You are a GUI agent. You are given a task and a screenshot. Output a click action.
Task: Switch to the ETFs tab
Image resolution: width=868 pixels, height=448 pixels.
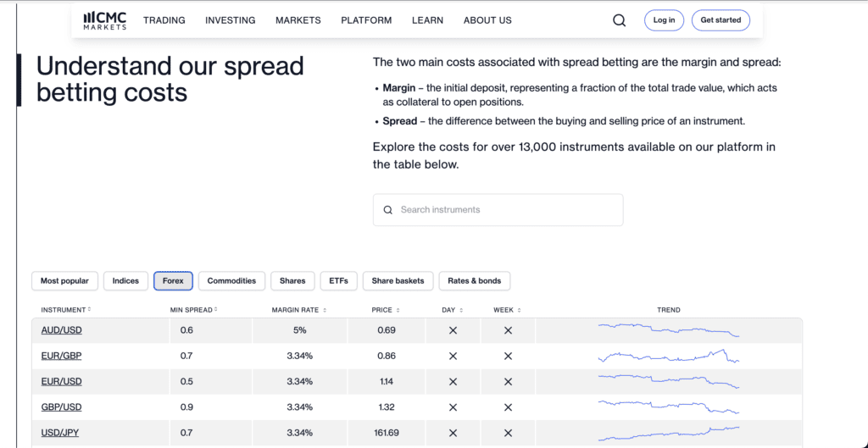point(339,281)
